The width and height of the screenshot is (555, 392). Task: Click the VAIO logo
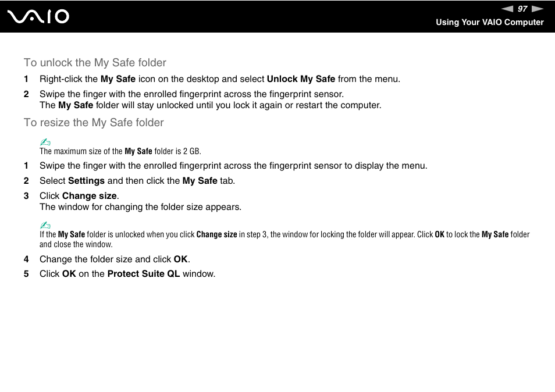pyautogui.click(x=38, y=17)
